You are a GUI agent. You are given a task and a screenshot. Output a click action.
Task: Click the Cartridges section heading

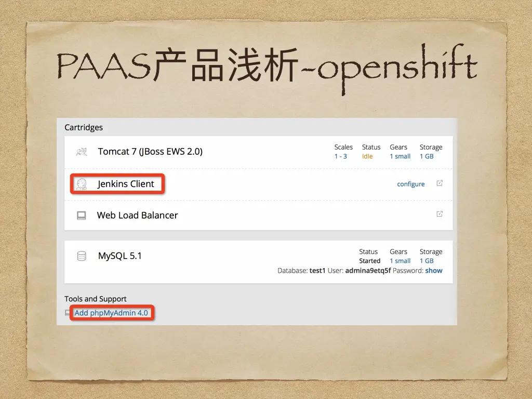click(84, 128)
